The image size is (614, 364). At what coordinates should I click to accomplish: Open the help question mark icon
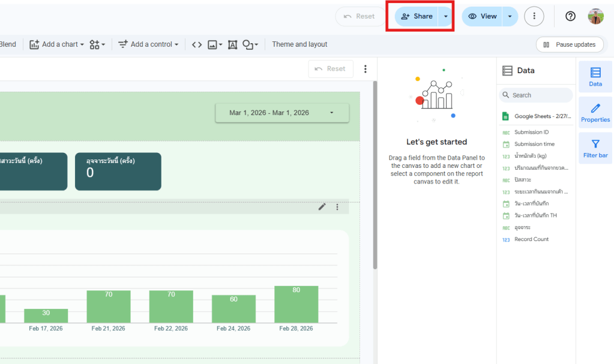[570, 16]
